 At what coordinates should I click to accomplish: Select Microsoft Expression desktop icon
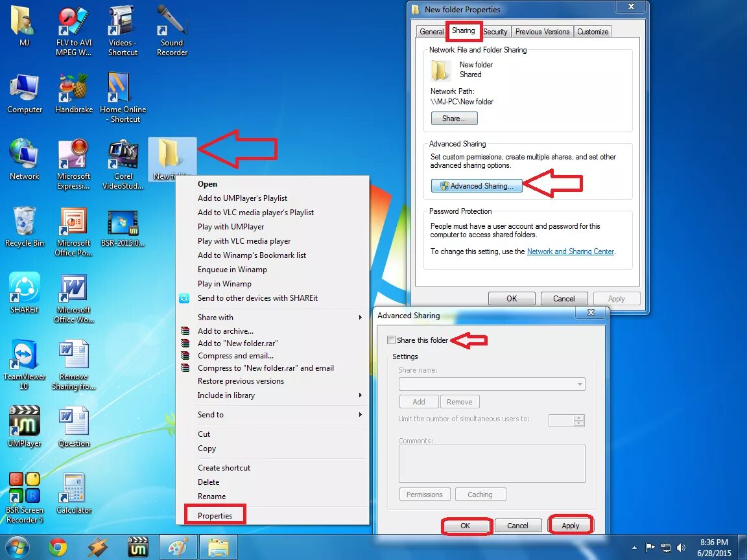click(x=73, y=164)
